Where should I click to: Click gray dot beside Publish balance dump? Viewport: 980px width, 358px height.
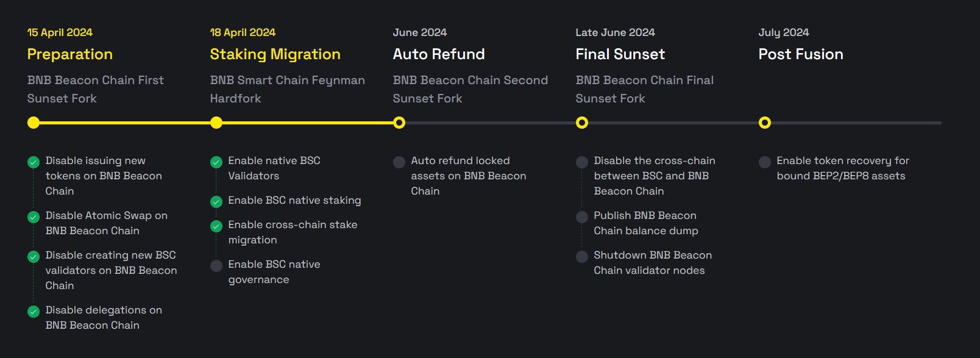(582, 217)
